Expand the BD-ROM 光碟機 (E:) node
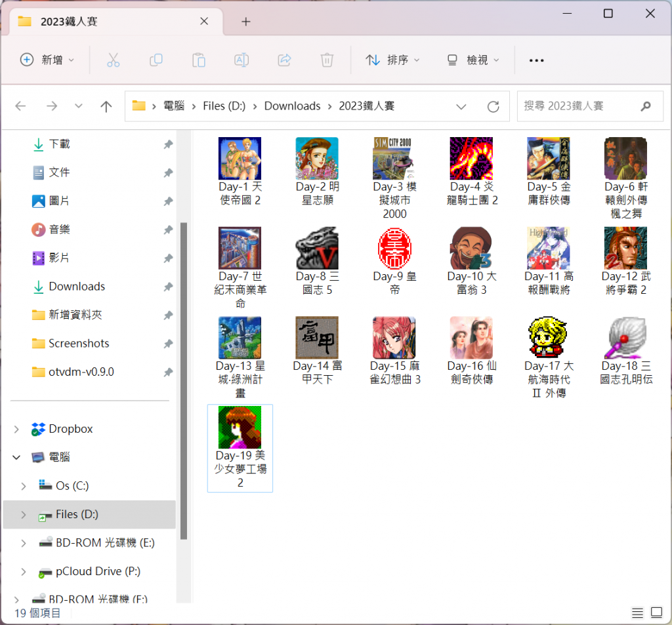This screenshot has width=672, height=625. pyautogui.click(x=24, y=543)
